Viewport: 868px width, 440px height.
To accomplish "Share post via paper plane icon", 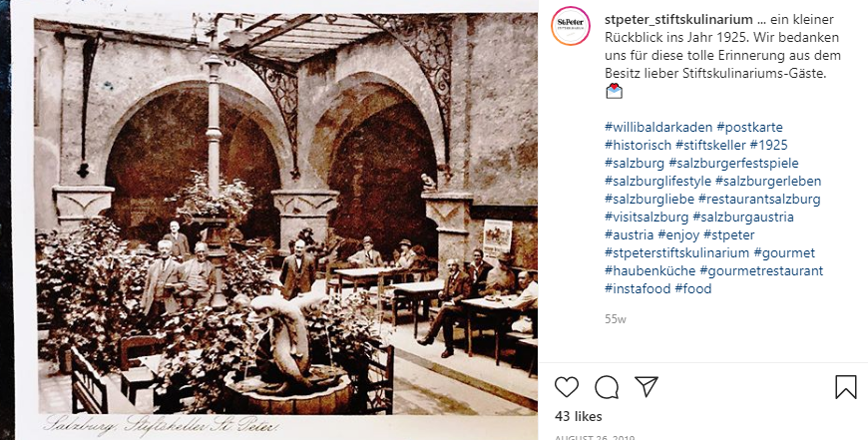I will (647, 386).
